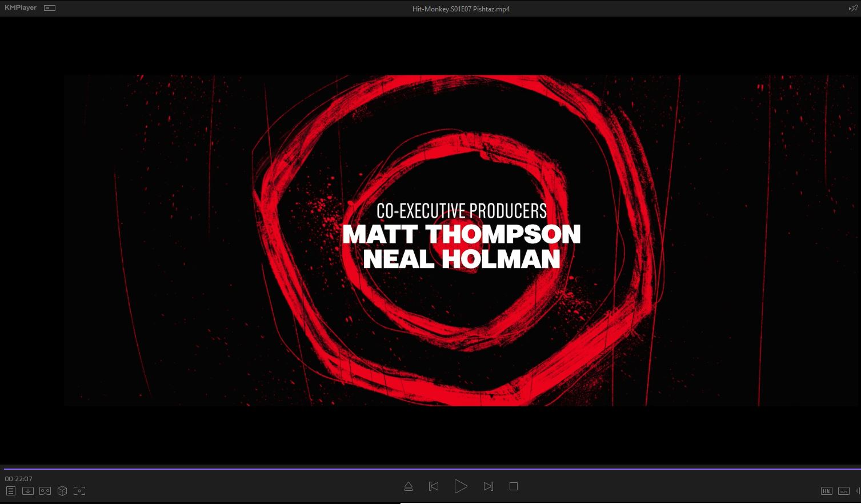The width and height of the screenshot is (861, 504).
Task: Click the 00:22:07 elapsed time display
Action: click(x=19, y=479)
